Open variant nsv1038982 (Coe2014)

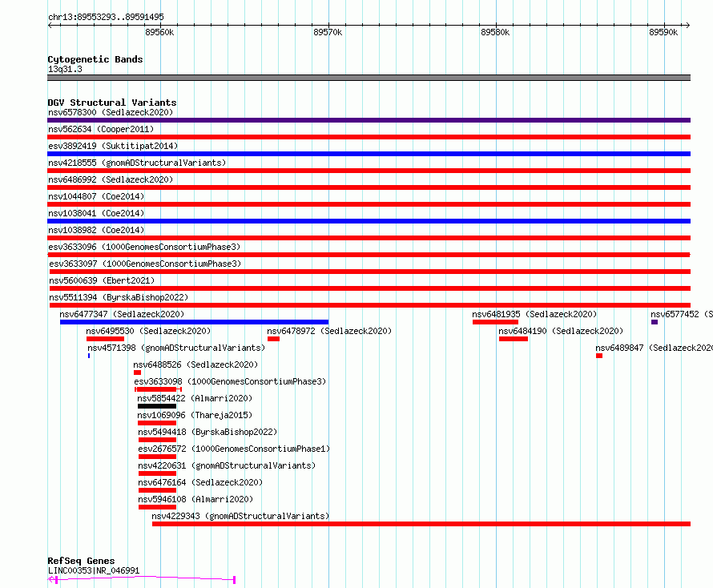[96, 230]
